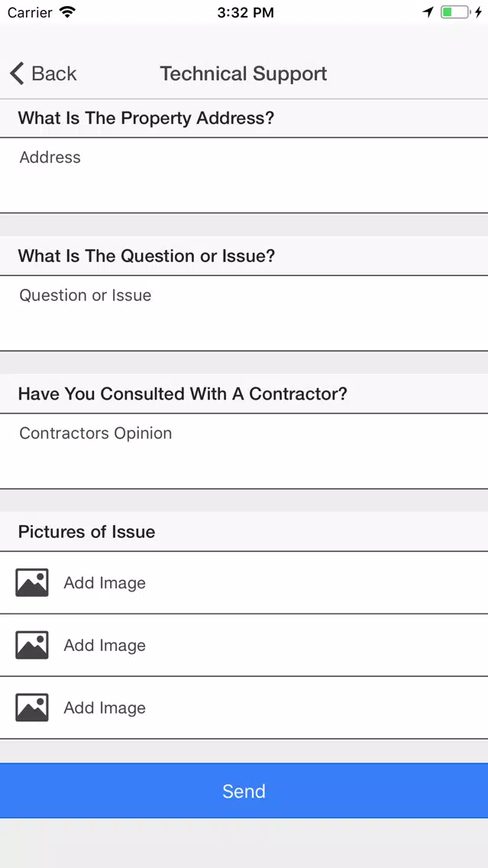Focus the Address text field

244,175
